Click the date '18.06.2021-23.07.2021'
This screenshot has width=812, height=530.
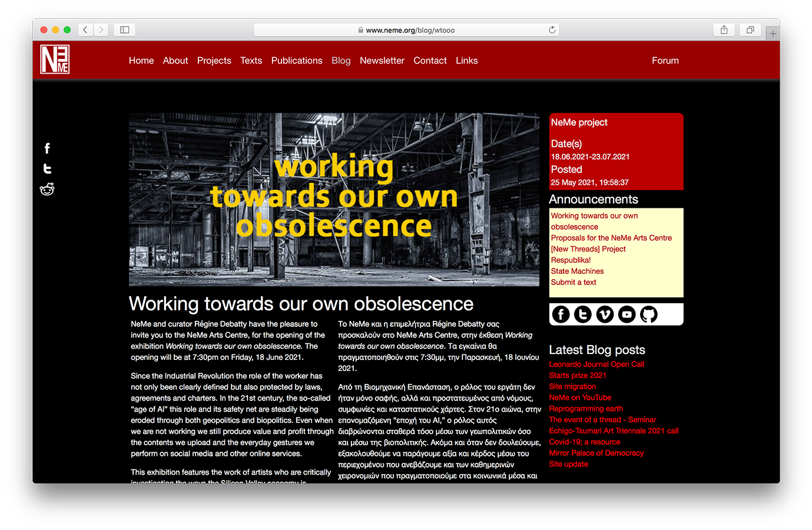click(590, 157)
